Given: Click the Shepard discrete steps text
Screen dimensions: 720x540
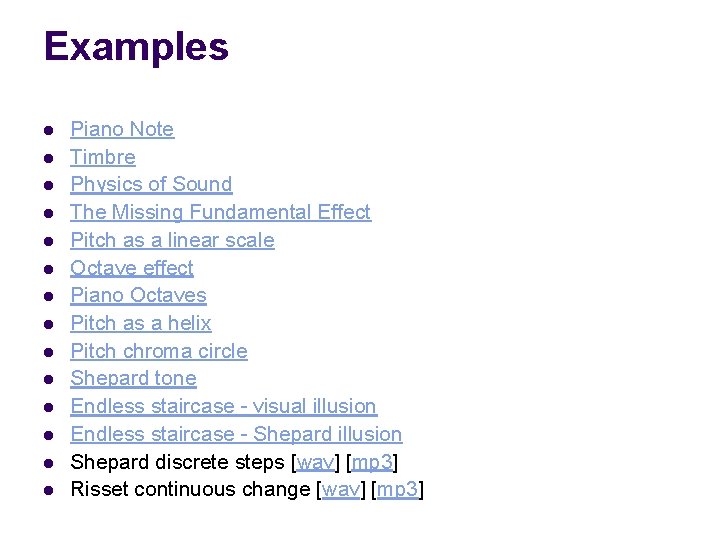Looking at the screenshot, I should (x=177, y=462).
